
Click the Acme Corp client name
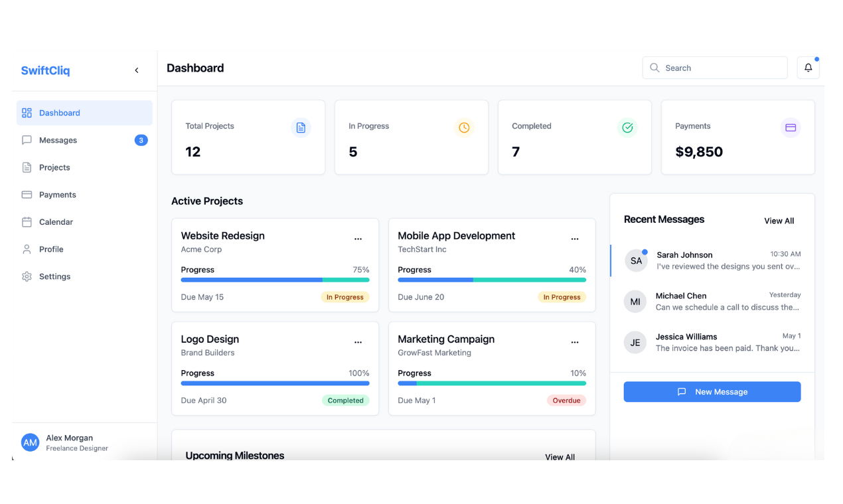(201, 249)
